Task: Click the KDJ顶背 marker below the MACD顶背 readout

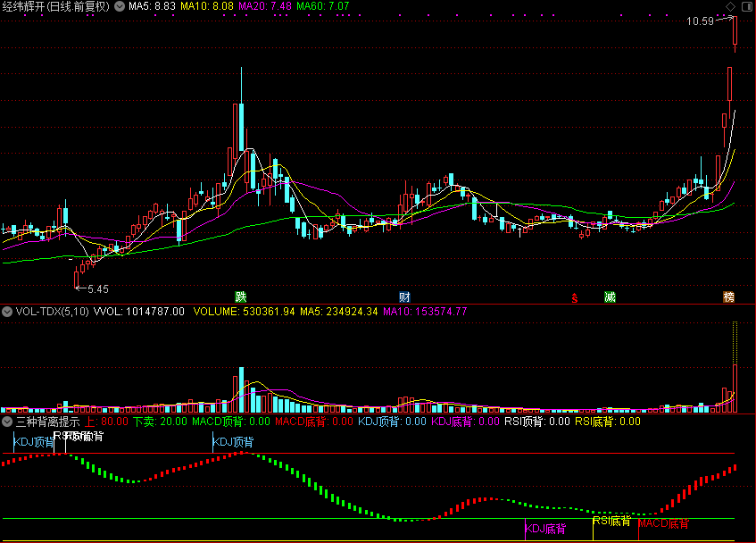Action: (x=233, y=442)
